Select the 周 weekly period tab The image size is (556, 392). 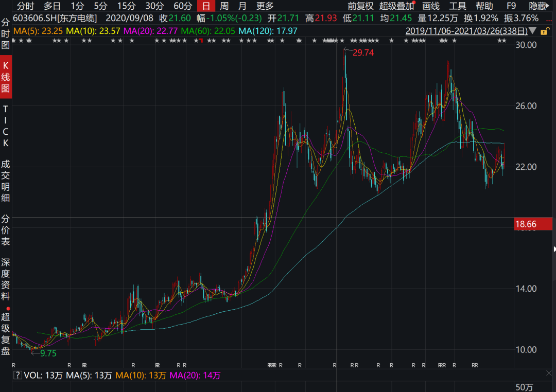pos(224,6)
